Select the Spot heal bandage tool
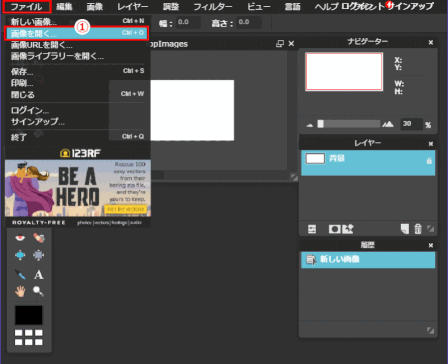This screenshot has width=448, height=364. point(39,238)
